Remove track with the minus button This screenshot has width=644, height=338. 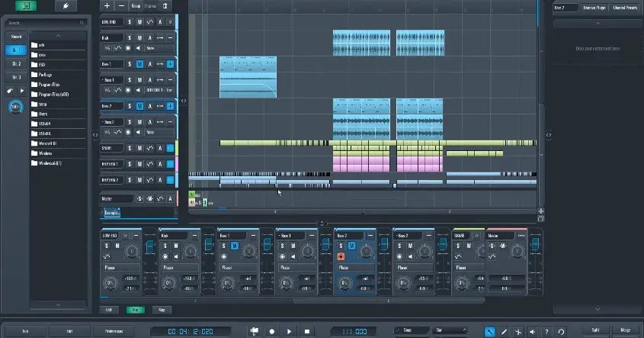121,6
